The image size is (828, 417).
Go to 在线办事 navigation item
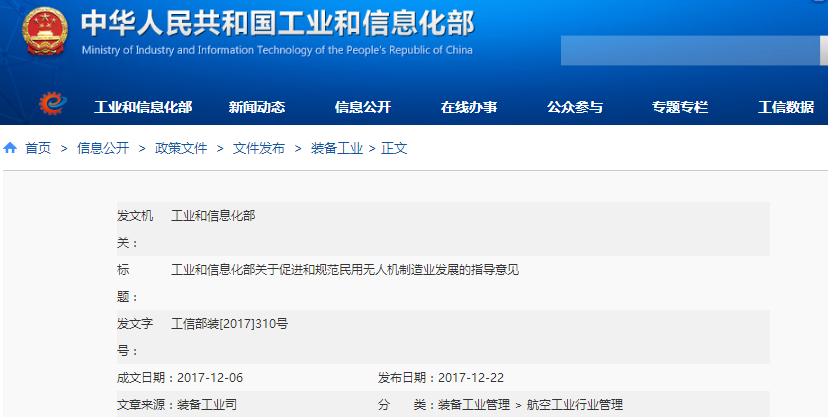tap(468, 107)
